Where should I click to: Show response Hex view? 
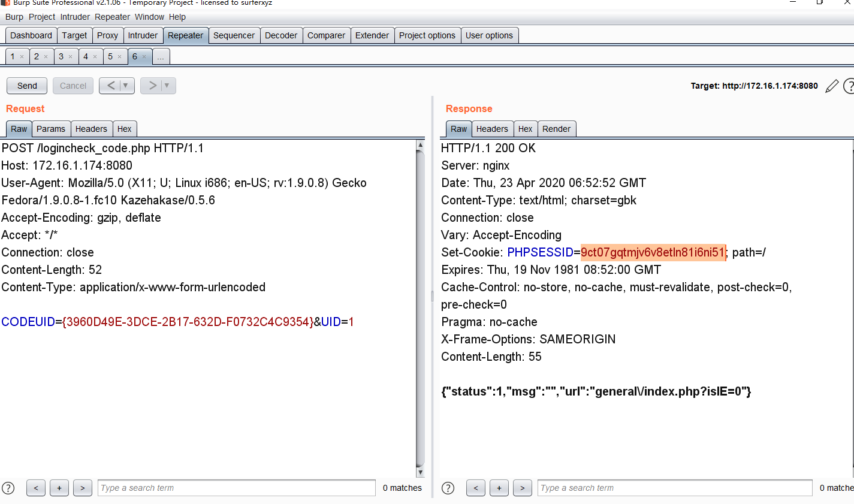point(526,129)
